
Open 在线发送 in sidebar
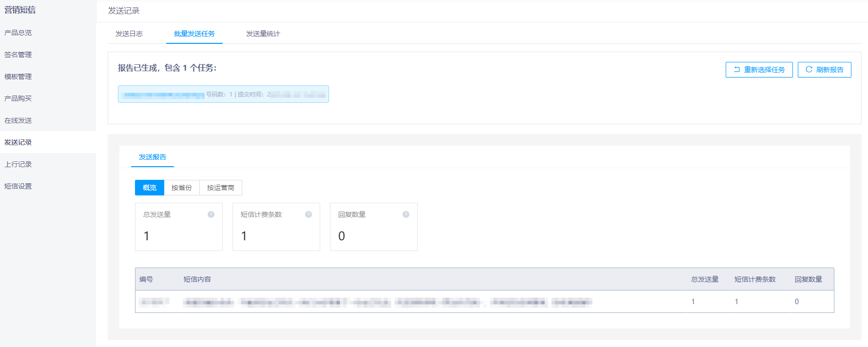point(18,120)
